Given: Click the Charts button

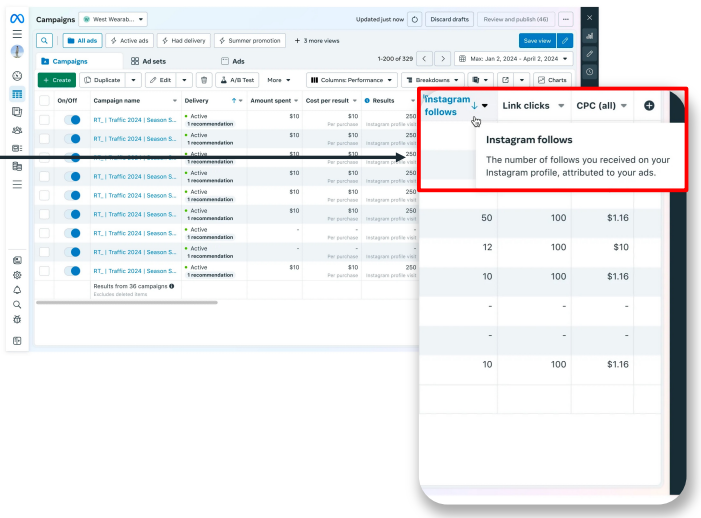Looking at the screenshot, I should point(553,80).
